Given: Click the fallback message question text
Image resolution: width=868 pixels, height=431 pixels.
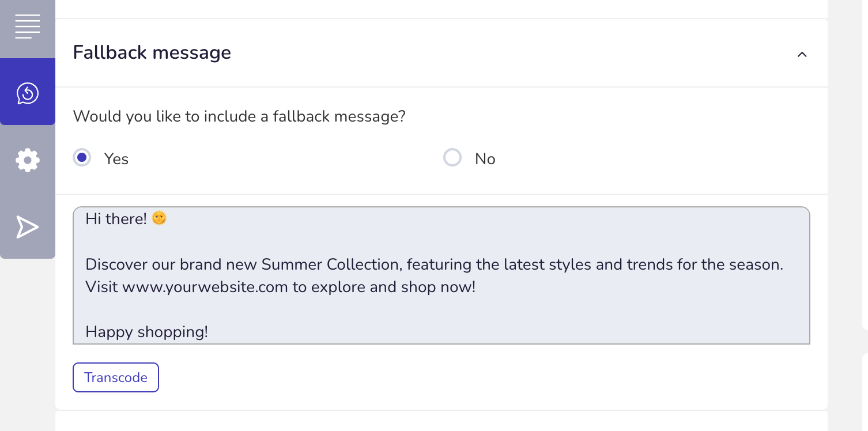Looking at the screenshot, I should pyautogui.click(x=239, y=116).
